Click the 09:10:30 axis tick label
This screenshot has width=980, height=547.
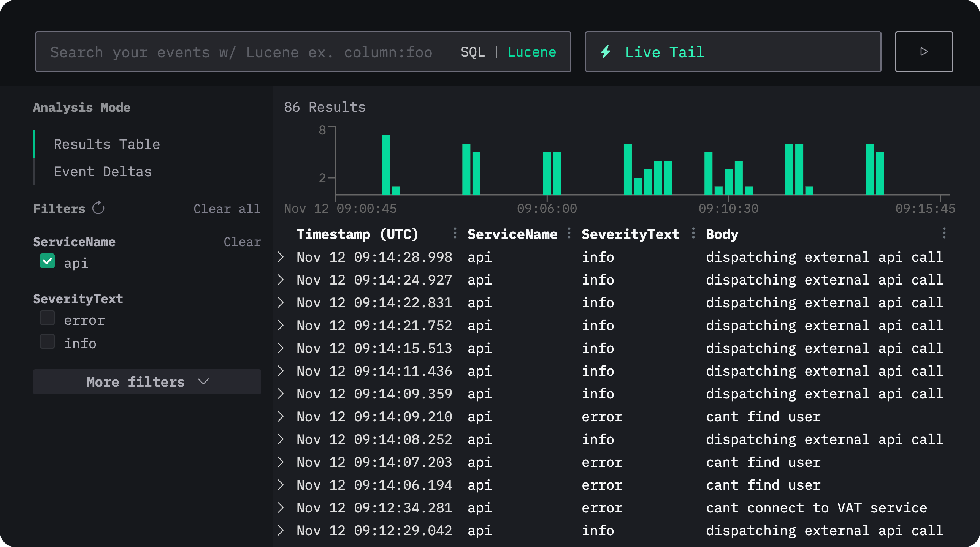pyautogui.click(x=728, y=208)
